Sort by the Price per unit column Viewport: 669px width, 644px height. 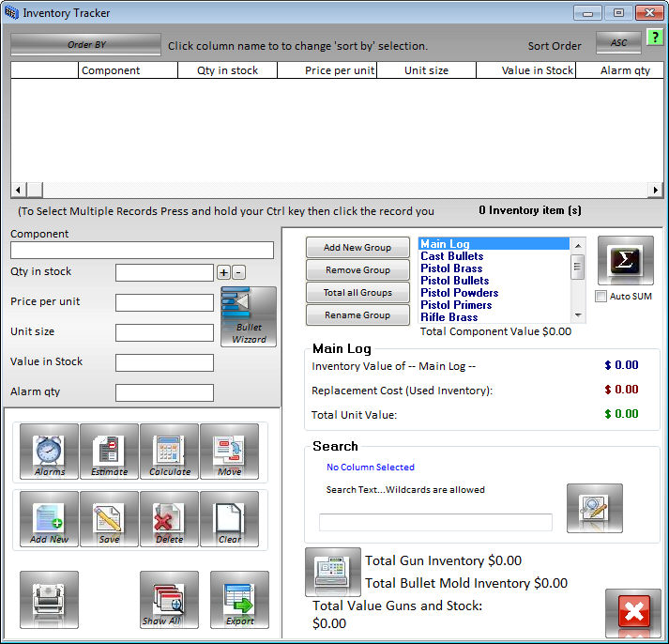pos(327,70)
